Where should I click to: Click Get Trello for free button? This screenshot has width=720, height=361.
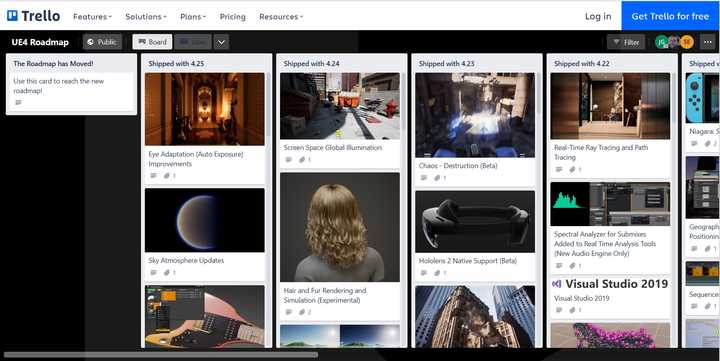670,16
